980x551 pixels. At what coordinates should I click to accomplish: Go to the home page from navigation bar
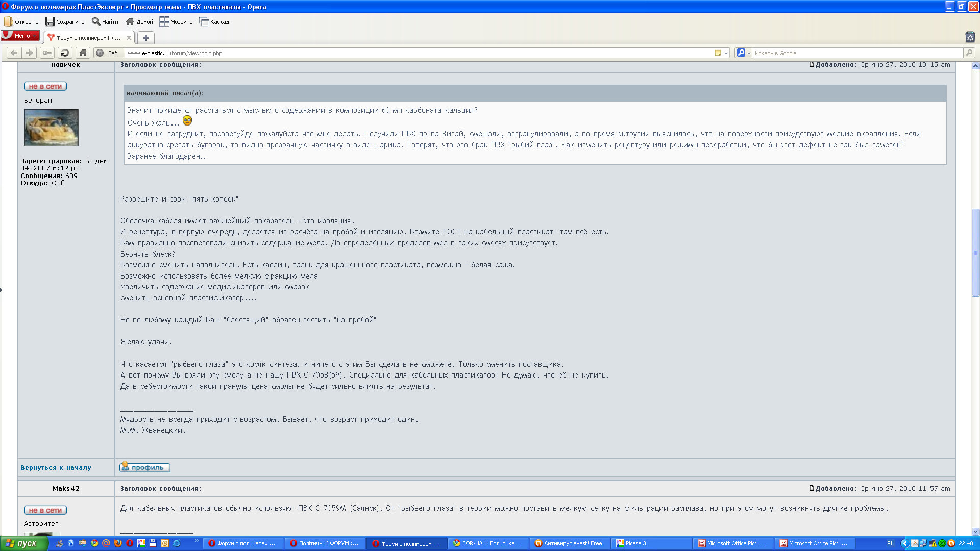[83, 53]
